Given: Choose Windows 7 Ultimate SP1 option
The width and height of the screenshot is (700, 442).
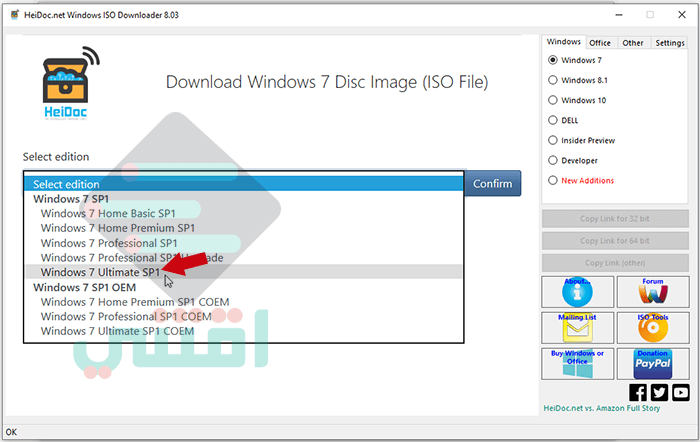Looking at the screenshot, I should click(x=244, y=272).
